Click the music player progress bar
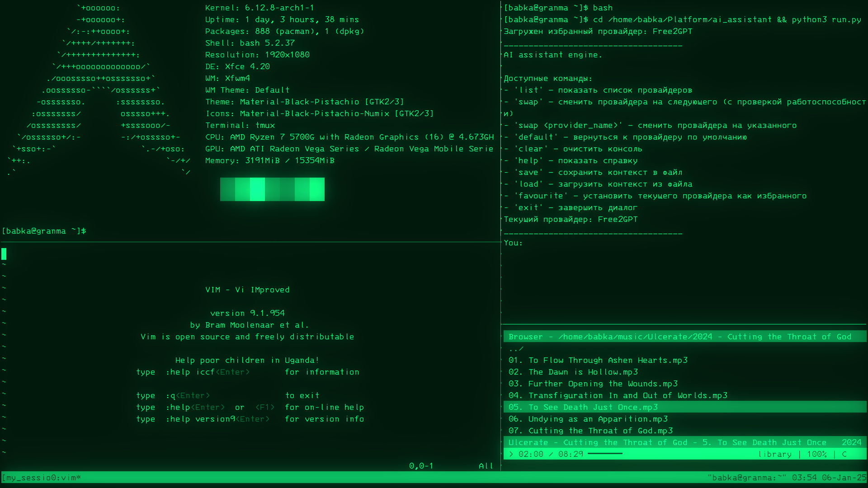This screenshot has height=488, width=868. click(x=605, y=454)
